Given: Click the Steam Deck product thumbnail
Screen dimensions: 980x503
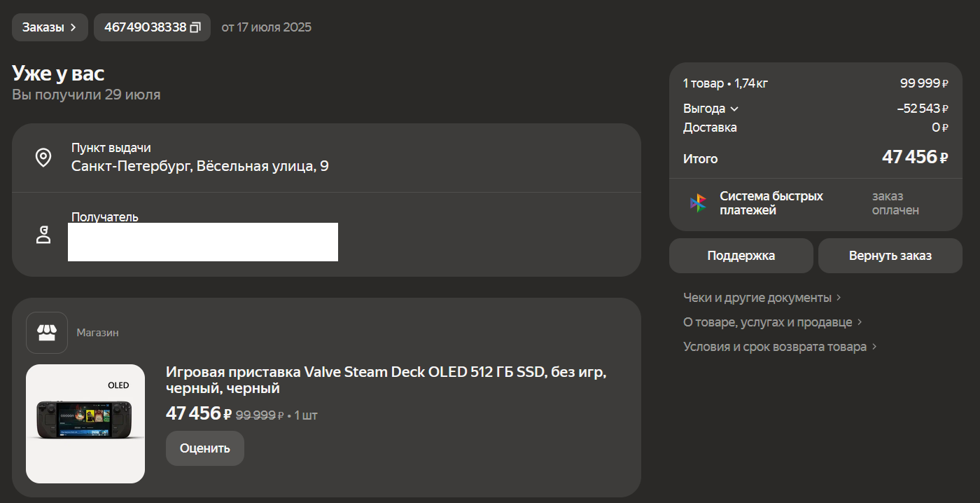Looking at the screenshot, I should point(85,424).
